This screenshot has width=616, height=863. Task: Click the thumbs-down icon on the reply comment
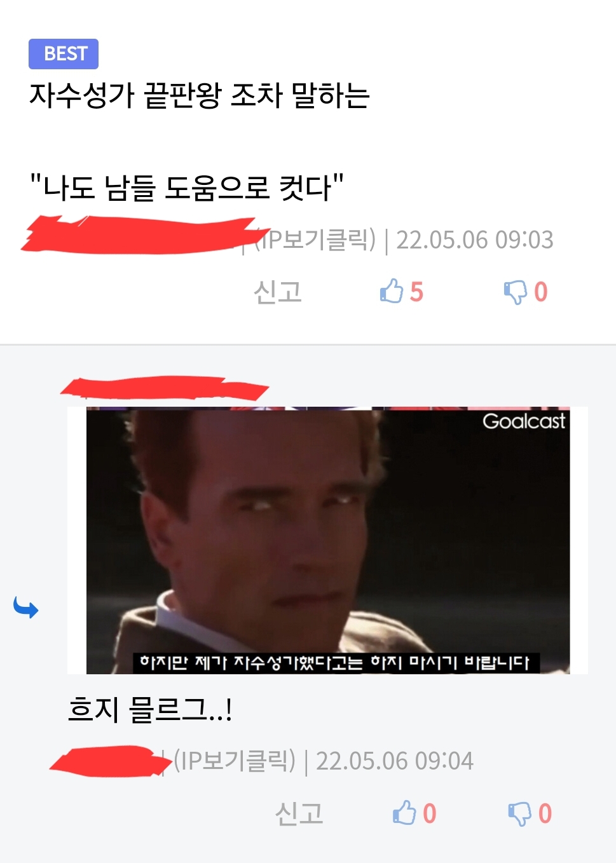click(x=520, y=813)
